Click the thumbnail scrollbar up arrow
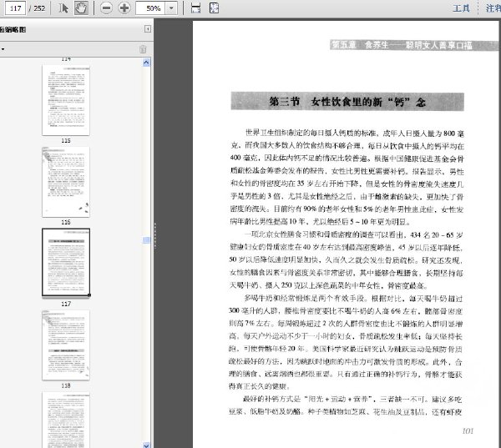Viewport: 501px width, 448px height. coord(146,63)
